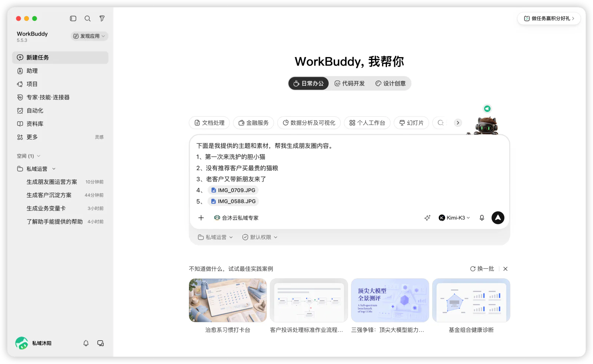Click the first line of prompt text
The image size is (593, 364).
(265, 146)
